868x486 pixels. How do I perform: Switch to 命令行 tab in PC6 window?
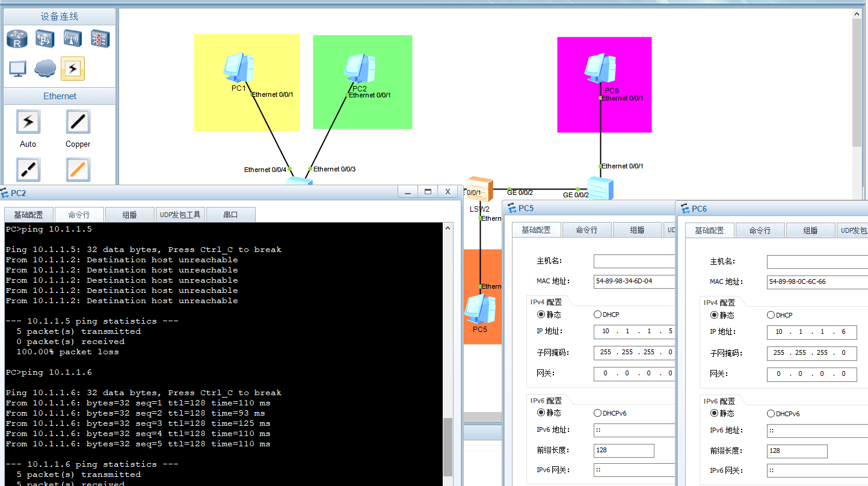point(760,230)
